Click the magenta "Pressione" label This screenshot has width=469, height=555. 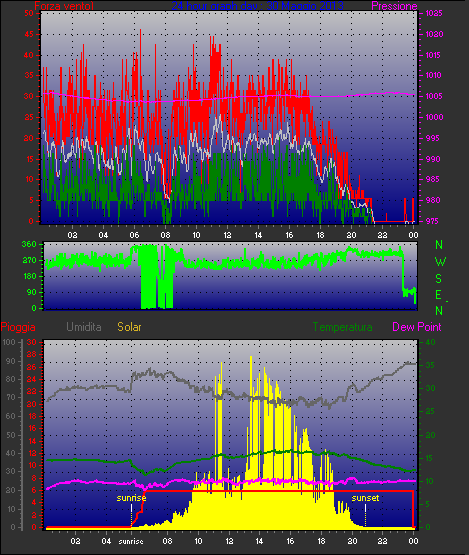(x=394, y=6)
